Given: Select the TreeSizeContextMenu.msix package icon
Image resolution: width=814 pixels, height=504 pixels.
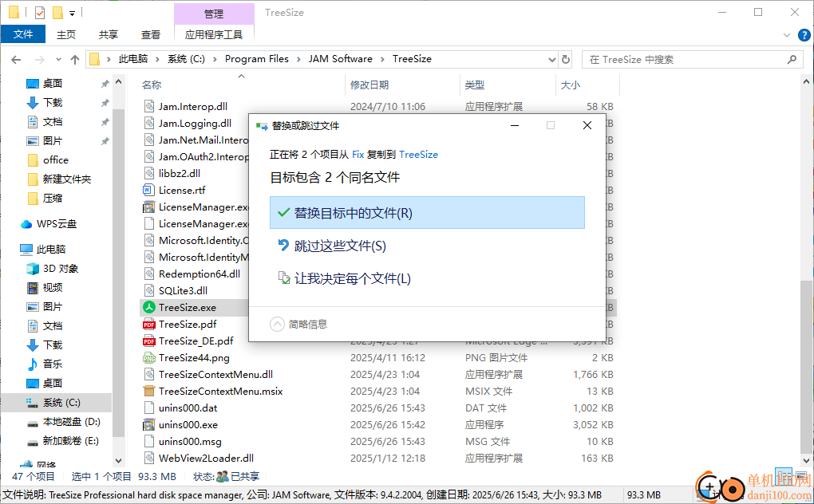Looking at the screenshot, I should [x=149, y=392].
